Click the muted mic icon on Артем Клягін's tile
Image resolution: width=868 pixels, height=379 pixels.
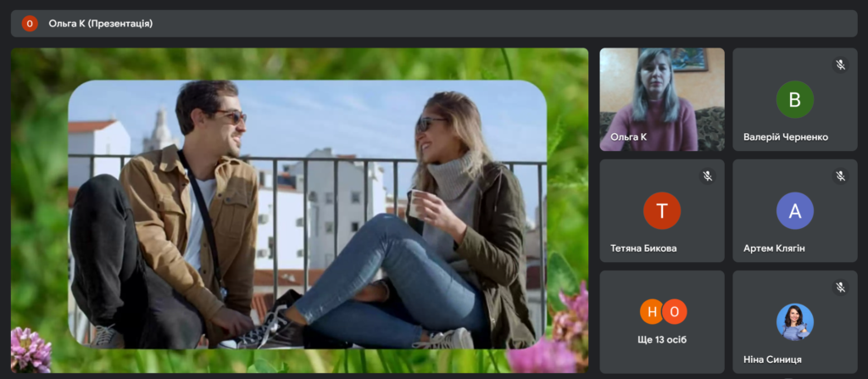click(x=840, y=176)
